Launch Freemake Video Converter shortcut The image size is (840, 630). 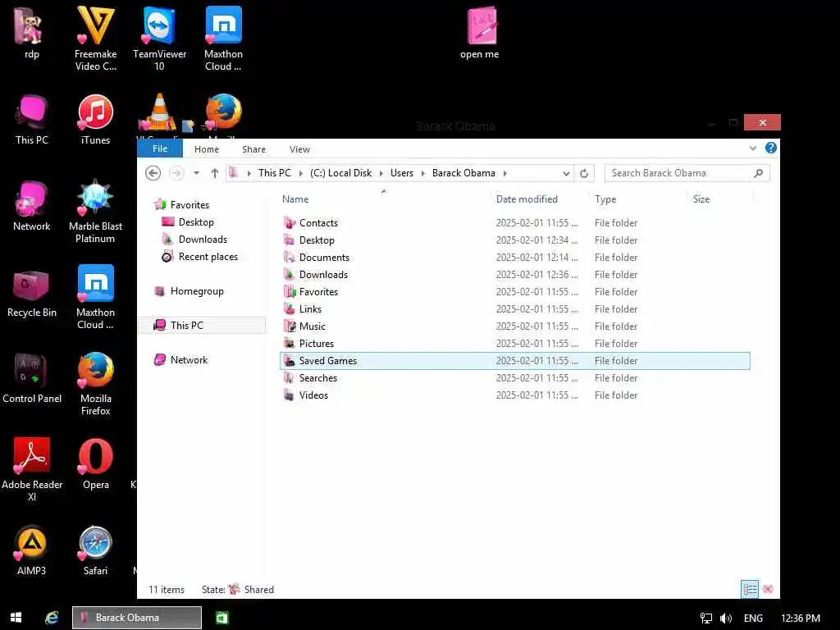click(x=95, y=39)
